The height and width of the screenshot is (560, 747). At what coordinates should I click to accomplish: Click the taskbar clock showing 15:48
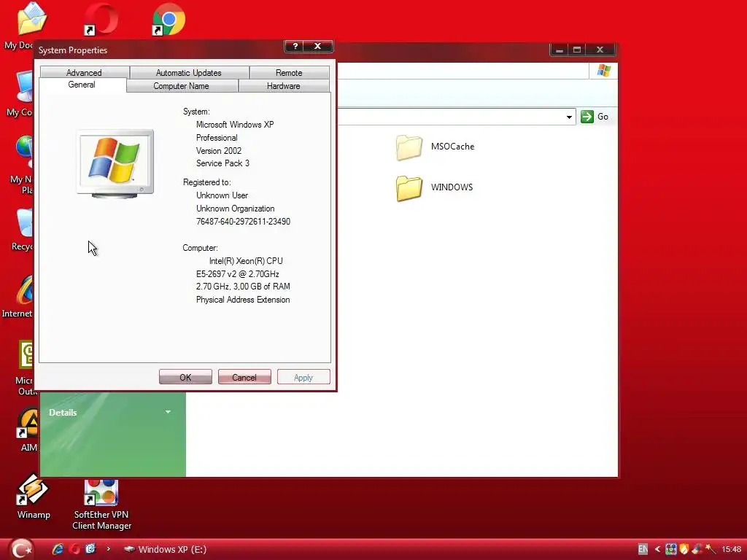731,549
